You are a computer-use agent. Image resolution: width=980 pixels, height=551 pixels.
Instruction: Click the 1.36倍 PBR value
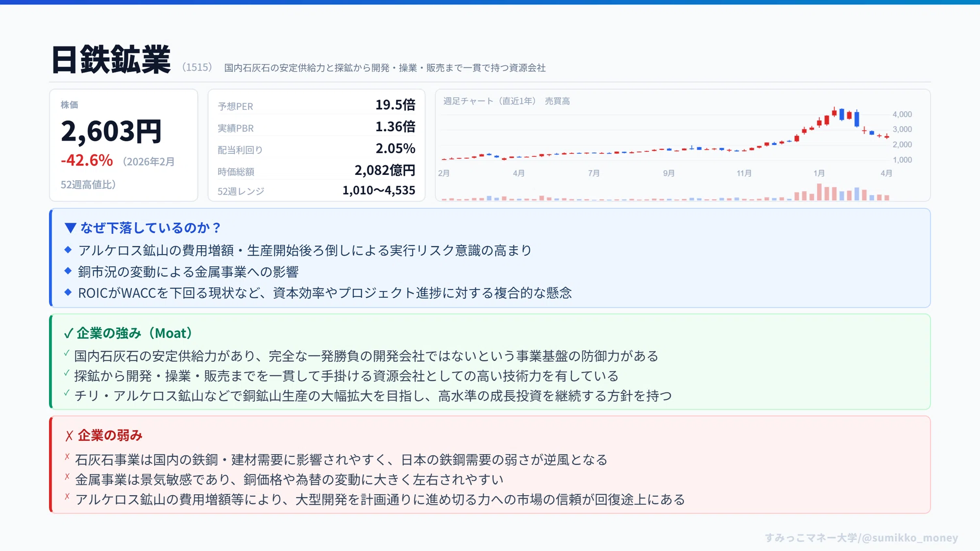point(395,127)
